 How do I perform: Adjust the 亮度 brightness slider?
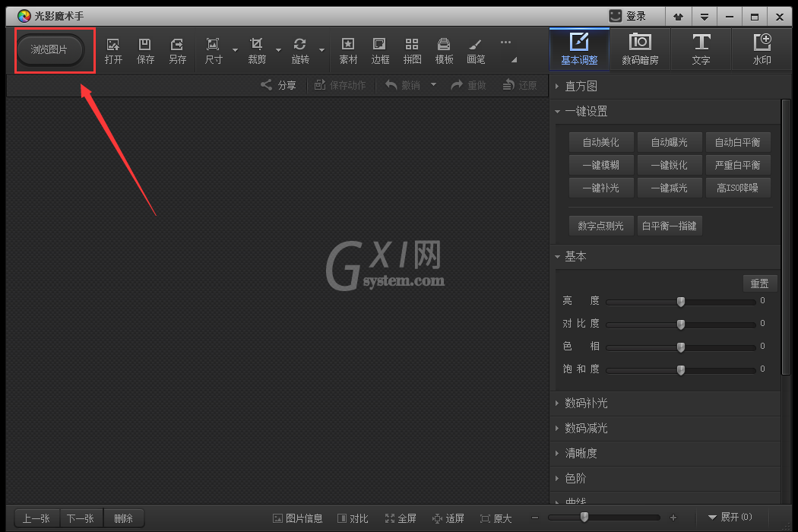pyautogui.click(x=680, y=302)
